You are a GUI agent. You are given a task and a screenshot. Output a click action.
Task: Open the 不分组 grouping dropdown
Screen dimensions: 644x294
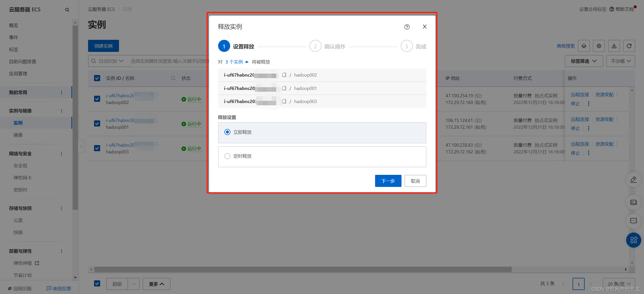pos(621,61)
